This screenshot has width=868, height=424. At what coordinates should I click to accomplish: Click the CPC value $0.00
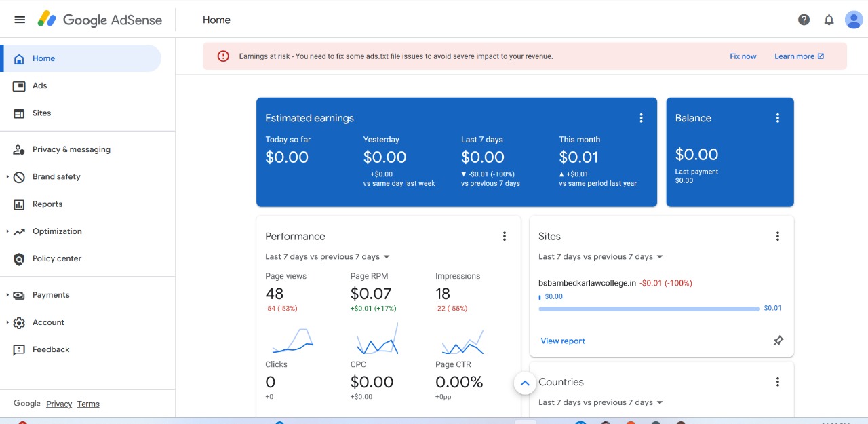tap(372, 382)
